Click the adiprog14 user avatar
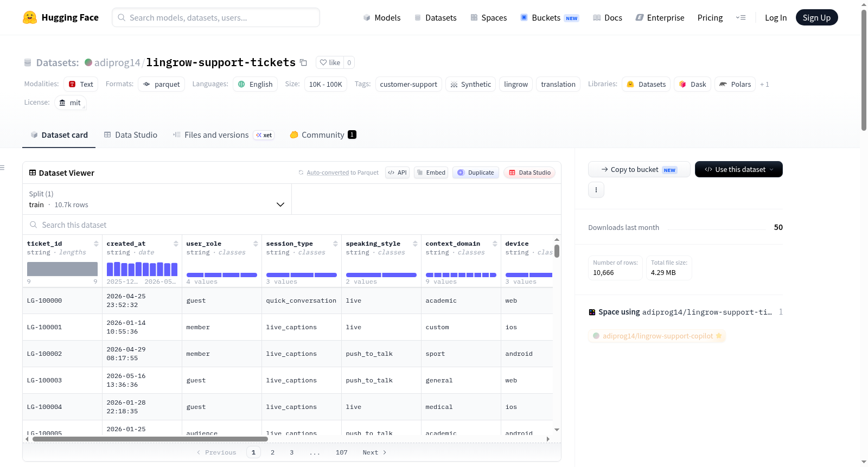 pyautogui.click(x=88, y=62)
